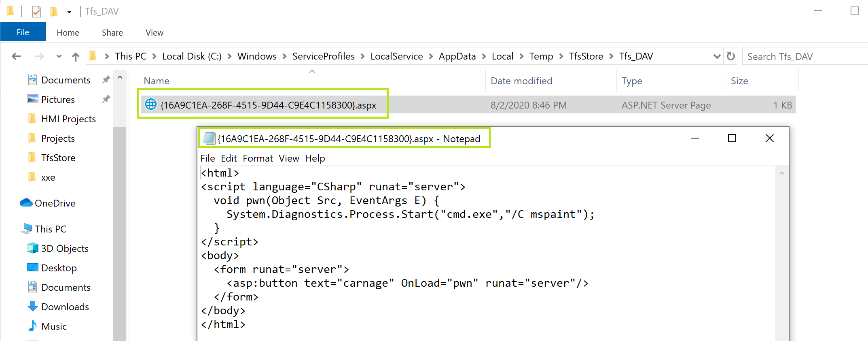868x341 pixels.
Task: Click ServiceProfiles breadcrumb in the address bar
Action: [x=324, y=56]
